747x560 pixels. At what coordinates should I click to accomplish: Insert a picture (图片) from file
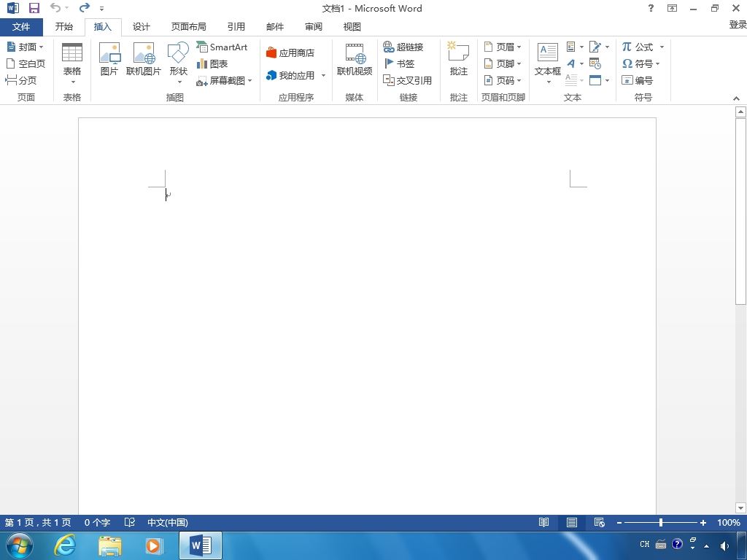[109, 60]
